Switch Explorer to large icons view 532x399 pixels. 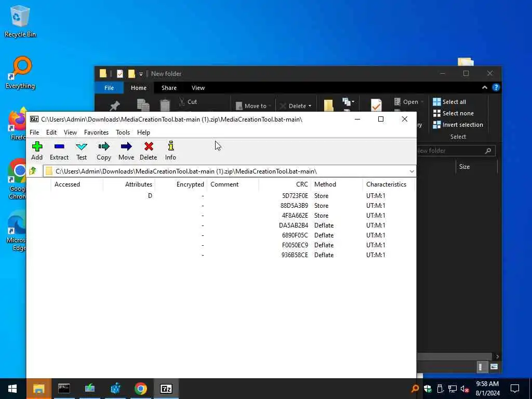coord(494,366)
